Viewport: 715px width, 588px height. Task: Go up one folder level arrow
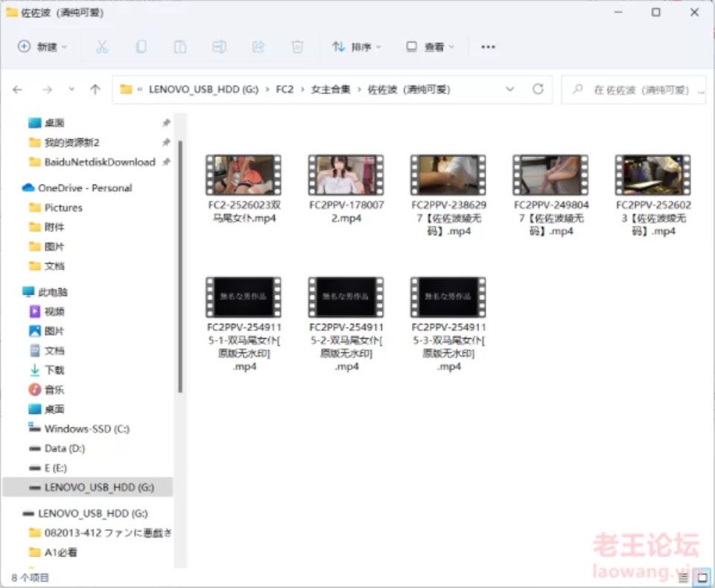(x=95, y=89)
